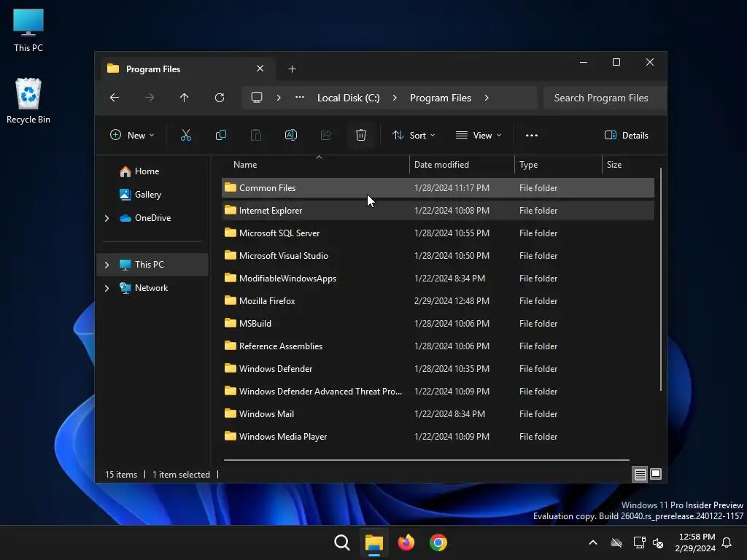Viewport: 747px width, 560px height.
Task: Click the vertical scrollbar in file list
Action: tap(661, 279)
